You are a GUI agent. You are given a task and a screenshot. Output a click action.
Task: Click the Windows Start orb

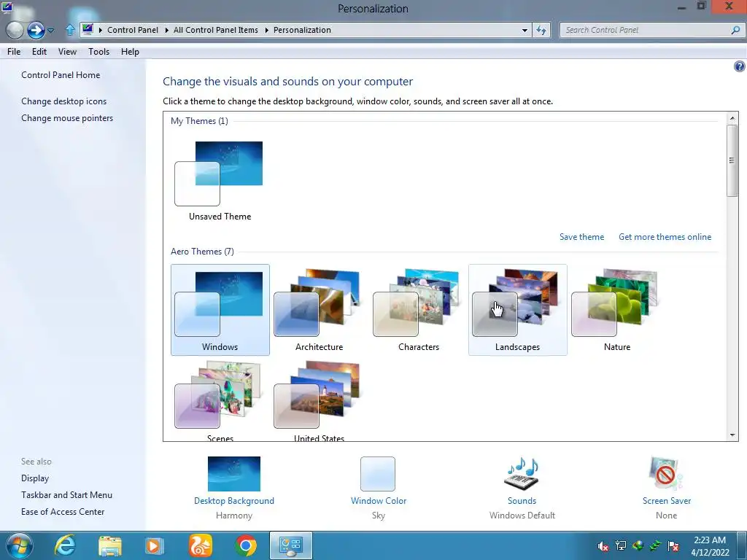click(x=20, y=545)
